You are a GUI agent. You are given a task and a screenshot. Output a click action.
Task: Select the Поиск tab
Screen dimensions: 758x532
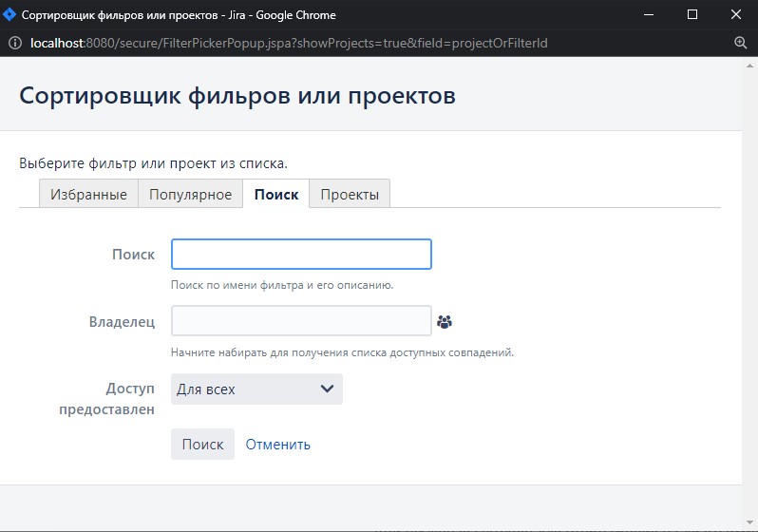tap(276, 194)
